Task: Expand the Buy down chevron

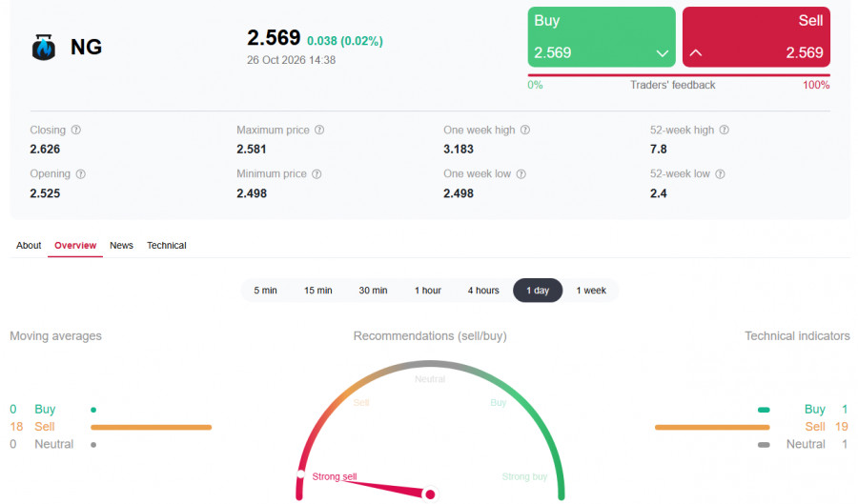Action: [663, 53]
